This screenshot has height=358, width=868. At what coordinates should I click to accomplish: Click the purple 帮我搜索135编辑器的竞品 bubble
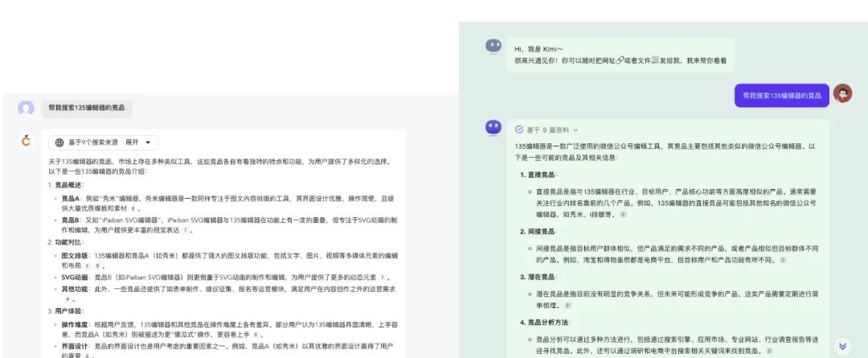(782, 95)
